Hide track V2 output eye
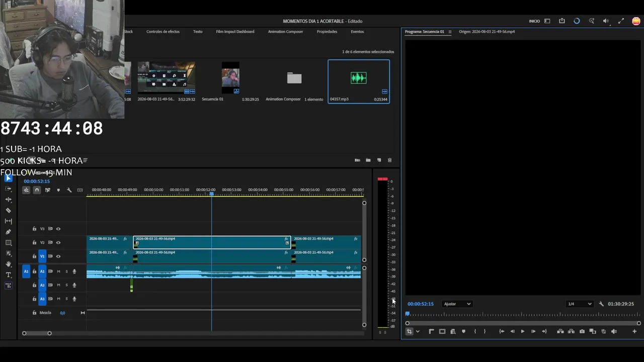The width and height of the screenshot is (644, 362). [58, 242]
